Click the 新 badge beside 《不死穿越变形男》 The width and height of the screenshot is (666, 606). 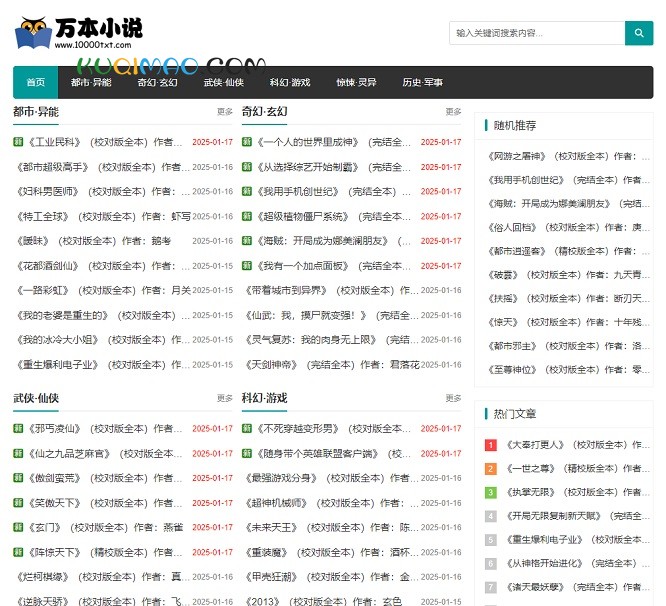247,429
